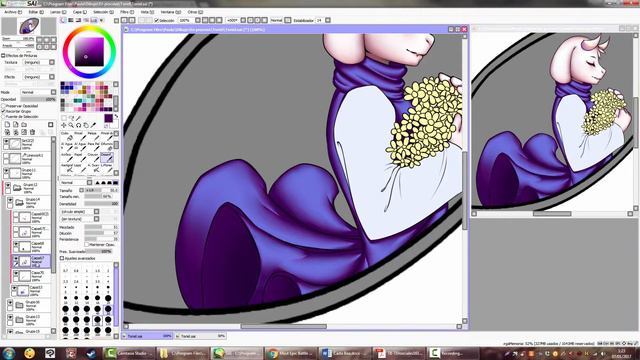640x360 pixels.
Task: Click the undo arrow in the toolbar
Action: (x=124, y=20)
